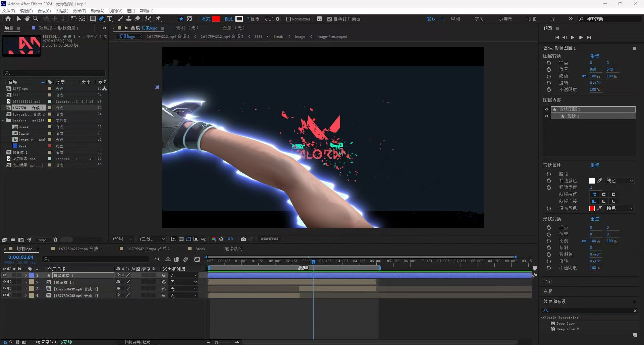Reset 形状变换 with its 重置 link
644x345 pixels.
click(x=595, y=219)
